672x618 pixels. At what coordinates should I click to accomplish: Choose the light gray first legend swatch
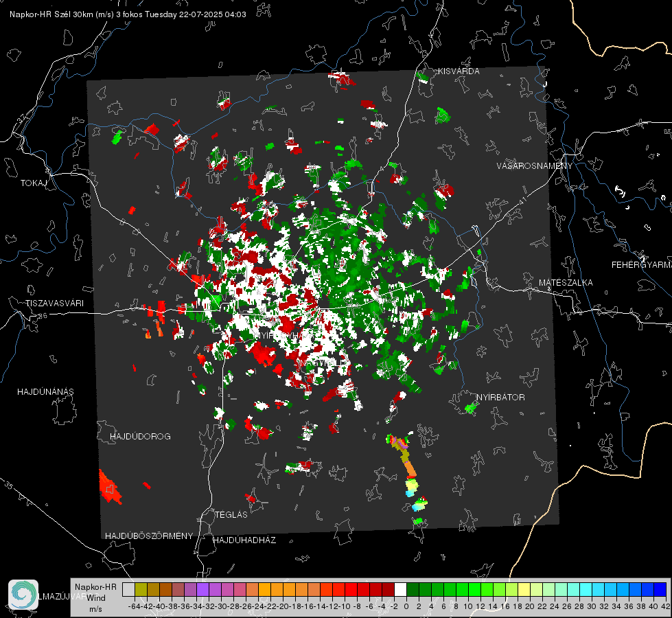[x=128, y=589]
